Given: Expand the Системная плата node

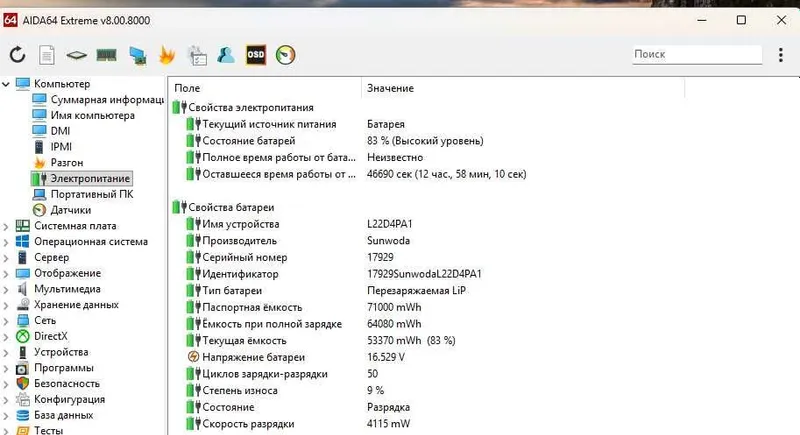Looking at the screenshot, I should [x=6, y=226].
